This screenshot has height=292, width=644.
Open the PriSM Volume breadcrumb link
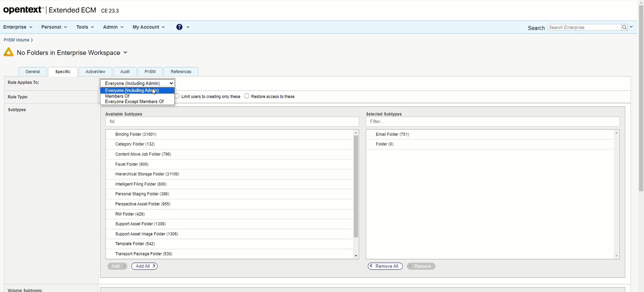pyautogui.click(x=16, y=40)
